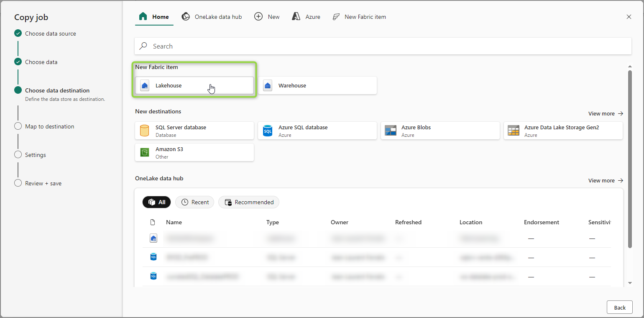This screenshot has height=318, width=644.
Task: Click the completed Choose data step checkmark
Action: [x=18, y=62]
